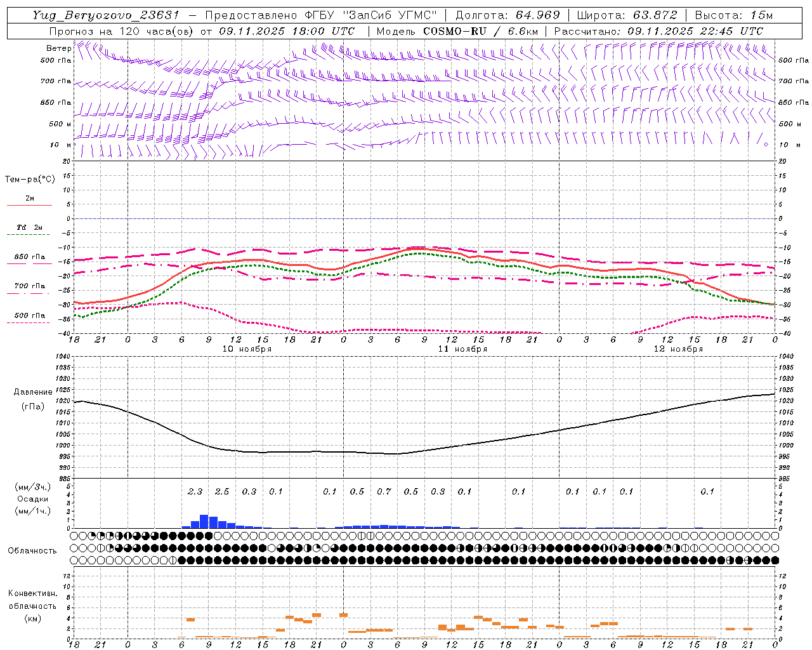The height and width of the screenshot is (650, 812).
Task: Click the red line sample under temperature 850 гПа
Action: coord(29,263)
